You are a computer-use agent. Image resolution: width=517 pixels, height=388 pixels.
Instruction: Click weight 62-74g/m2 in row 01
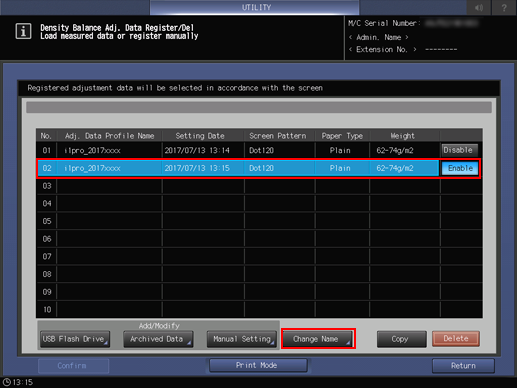pyautogui.click(x=395, y=150)
